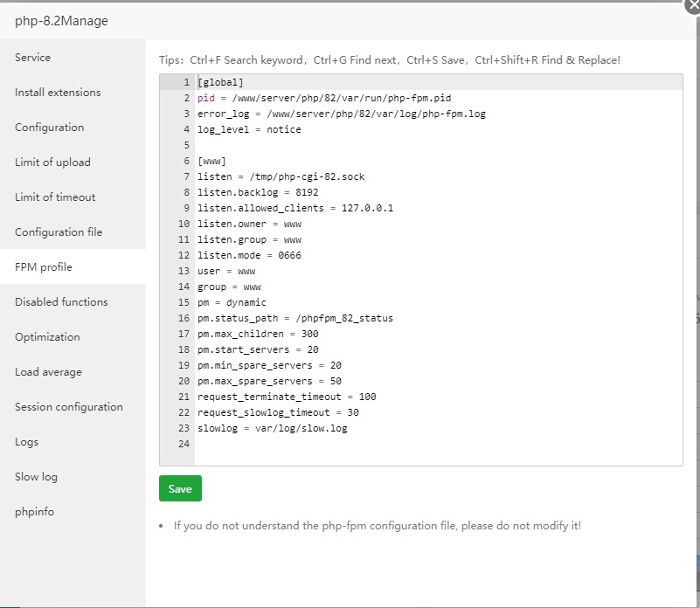
Task: Close the php-8.2 Manage dialog
Action: 693,4
